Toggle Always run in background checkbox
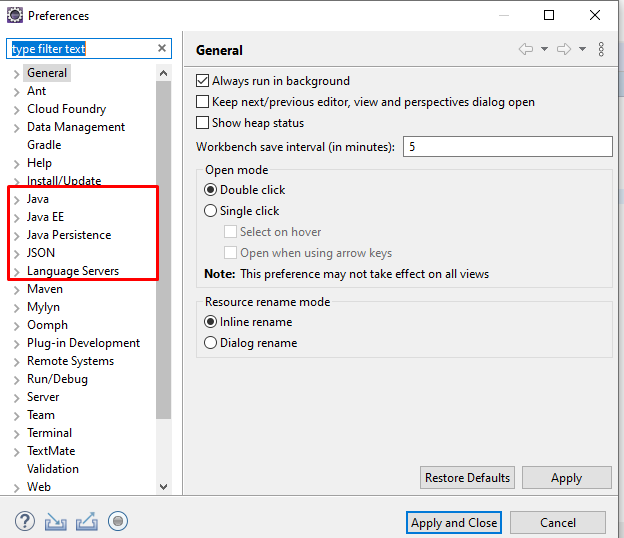This screenshot has width=624, height=538. pyautogui.click(x=202, y=81)
